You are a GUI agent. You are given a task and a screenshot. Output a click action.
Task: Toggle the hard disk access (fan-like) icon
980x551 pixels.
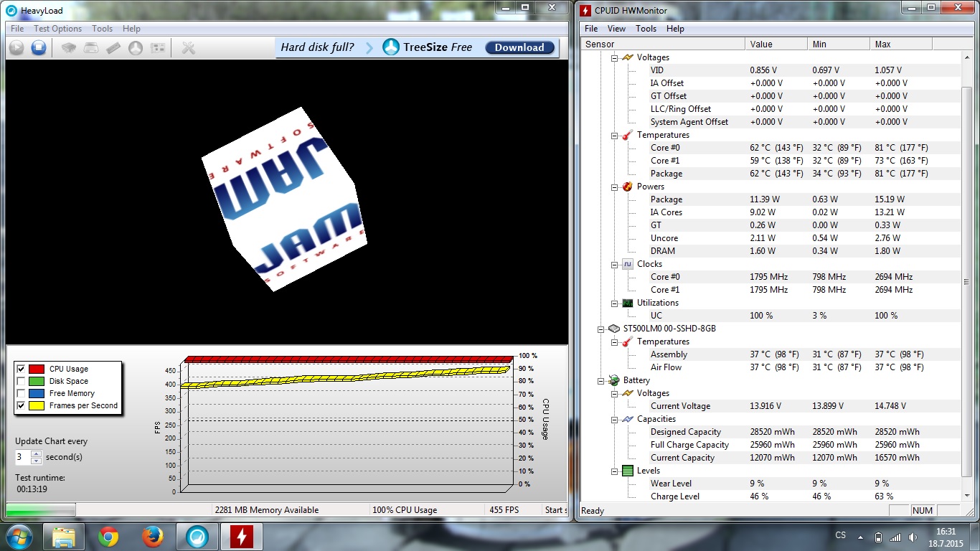(x=136, y=48)
